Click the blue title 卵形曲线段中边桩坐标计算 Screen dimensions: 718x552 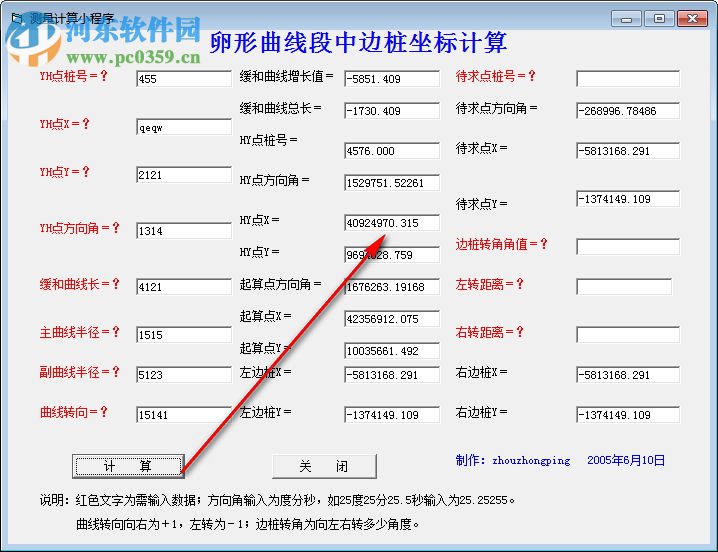pyautogui.click(x=358, y=43)
